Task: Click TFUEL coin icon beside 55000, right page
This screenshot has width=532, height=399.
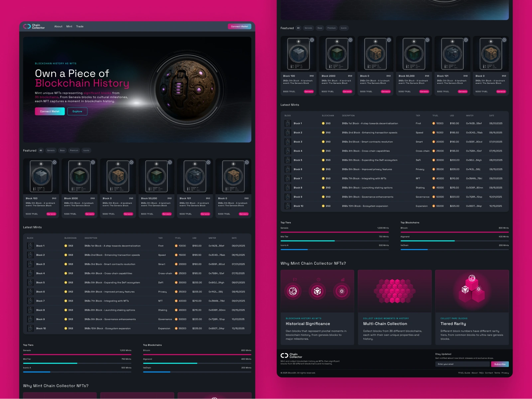Action: [x=434, y=206]
